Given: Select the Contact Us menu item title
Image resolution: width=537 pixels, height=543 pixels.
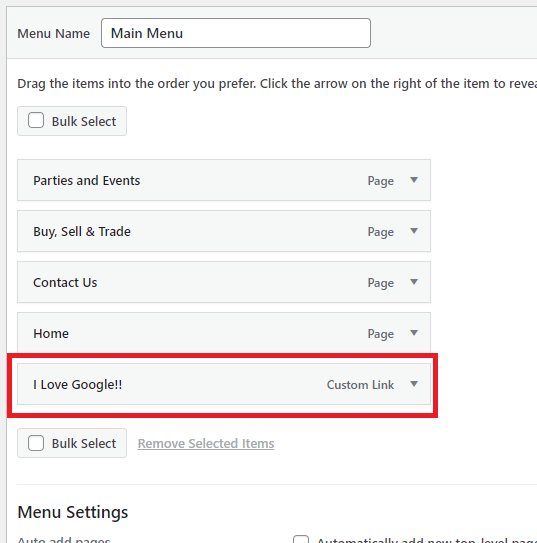Looking at the screenshot, I should pos(65,283).
